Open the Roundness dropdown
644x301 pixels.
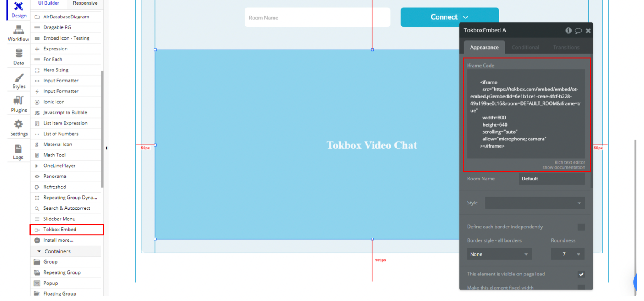[567, 254]
